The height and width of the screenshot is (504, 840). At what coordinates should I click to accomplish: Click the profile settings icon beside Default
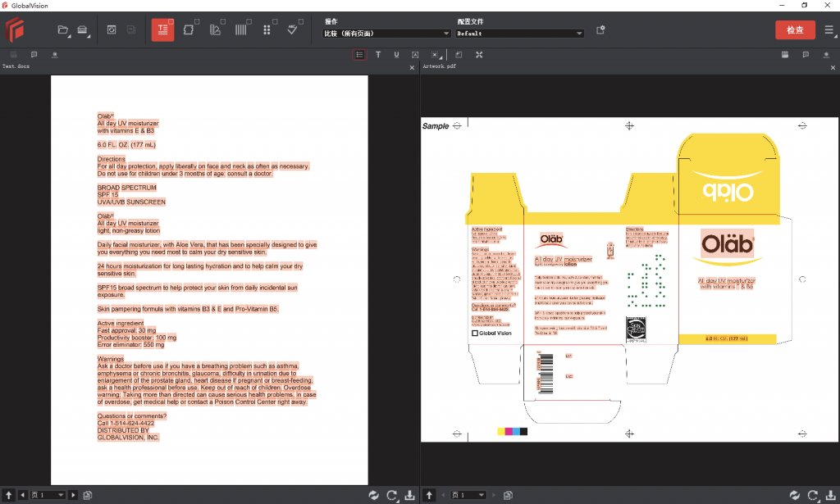[x=600, y=30]
